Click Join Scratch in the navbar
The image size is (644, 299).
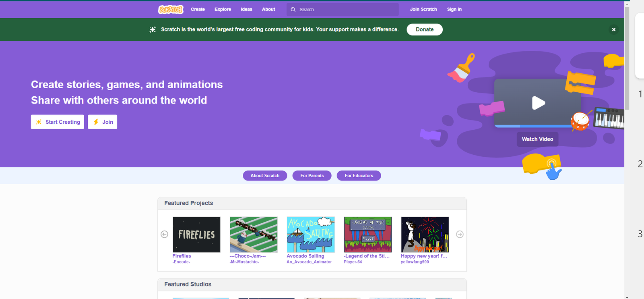(423, 9)
